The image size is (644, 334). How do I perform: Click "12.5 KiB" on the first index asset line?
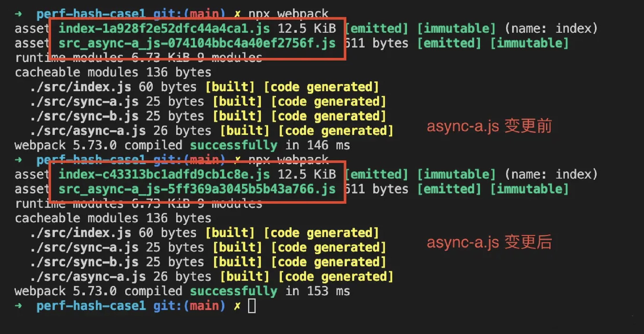[307, 28]
